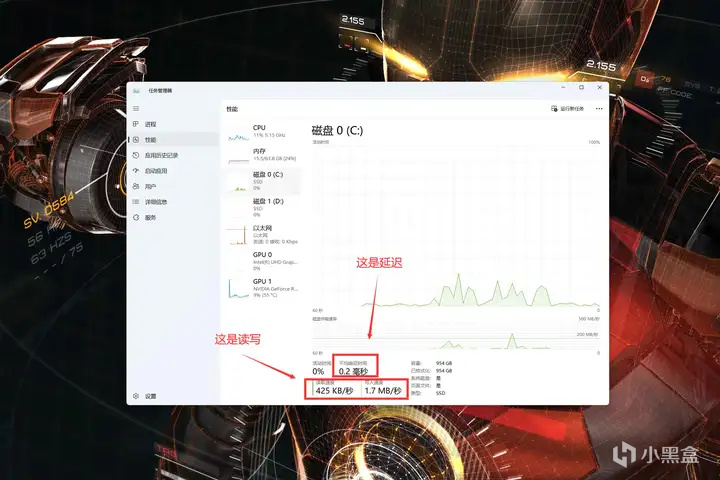Click the Disk 0 (C:) activity graph
This screenshot has height=480, width=720.
[x=456, y=226]
